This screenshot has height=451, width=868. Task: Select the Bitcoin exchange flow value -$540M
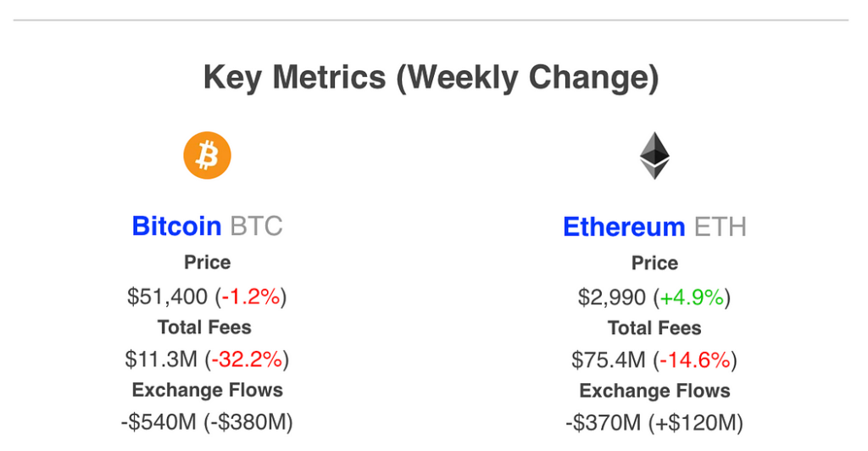click(159, 422)
